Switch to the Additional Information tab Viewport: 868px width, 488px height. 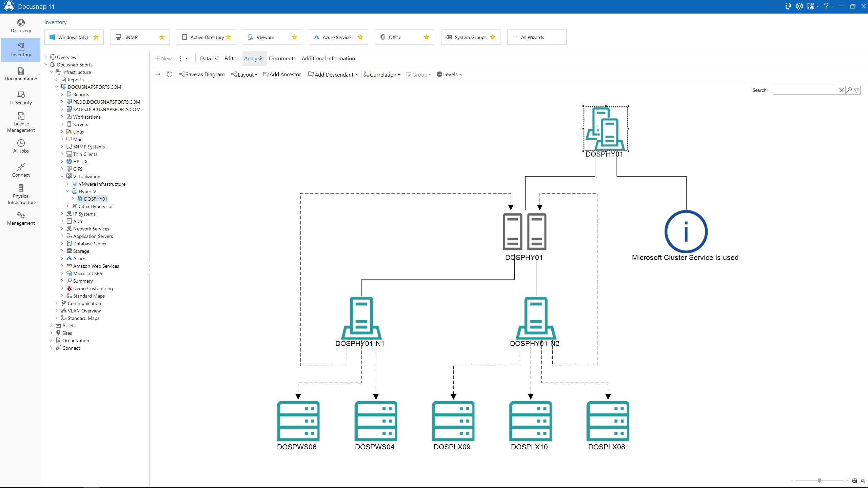coord(328,58)
